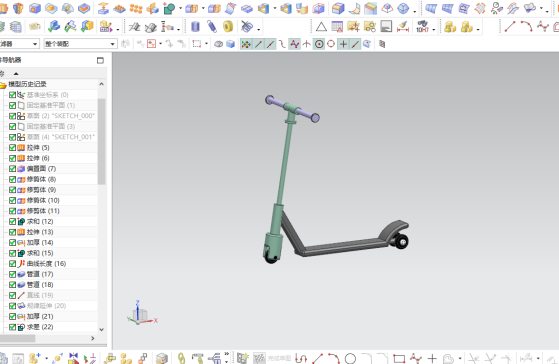Open the binoculars 10H7 tool
559x364 pixels.
[422, 27]
